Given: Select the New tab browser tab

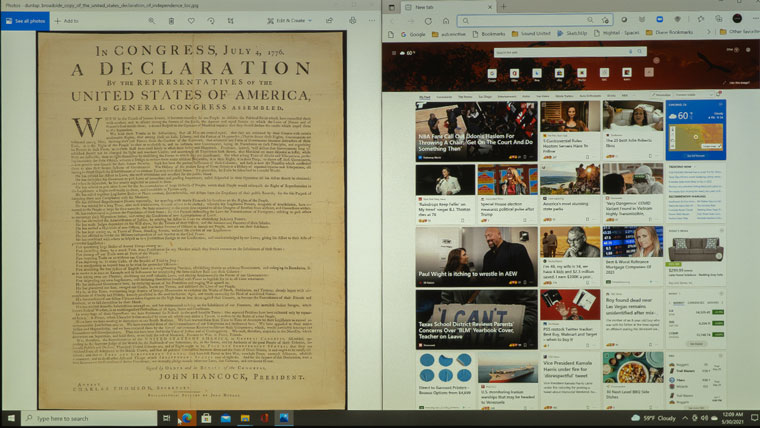Looking at the screenshot, I should pyautogui.click(x=448, y=7).
